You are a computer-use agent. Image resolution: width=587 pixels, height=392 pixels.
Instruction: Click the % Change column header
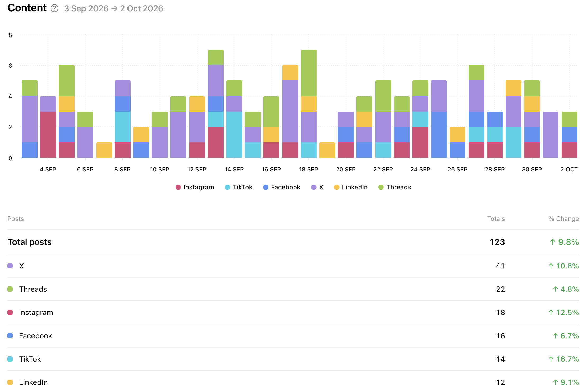564,219
